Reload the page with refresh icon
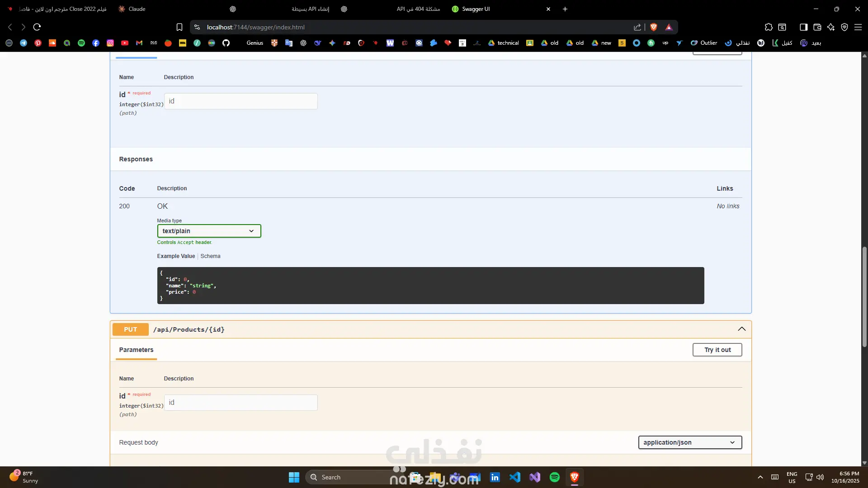Viewport: 868px width, 488px height. pos(37,27)
